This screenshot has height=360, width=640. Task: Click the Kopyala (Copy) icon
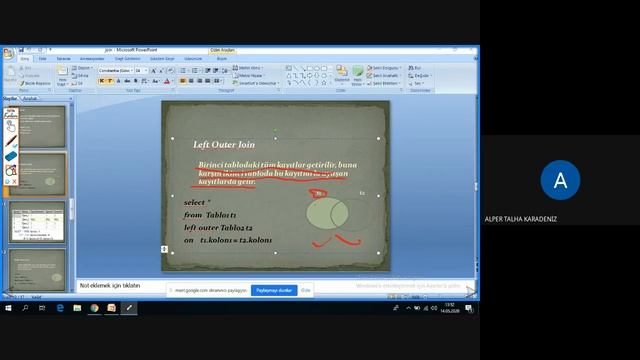(x=31, y=76)
